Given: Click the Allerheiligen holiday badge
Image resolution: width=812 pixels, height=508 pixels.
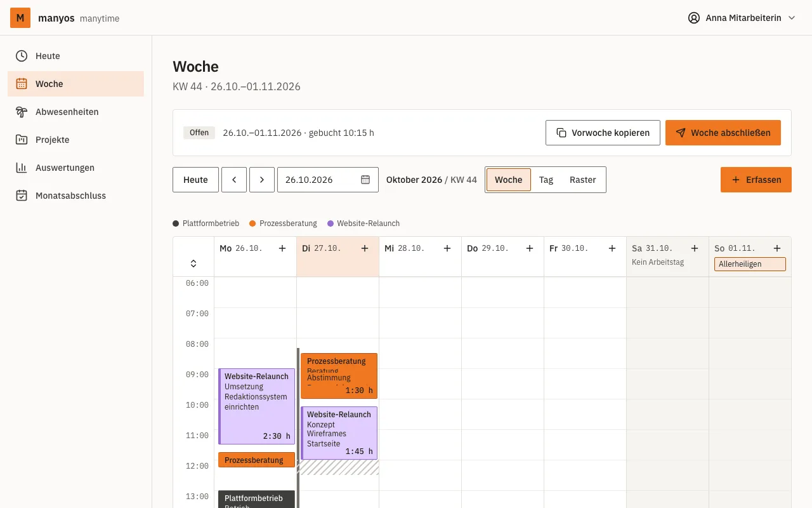Looking at the screenshot, I should (x=750, y=264).
